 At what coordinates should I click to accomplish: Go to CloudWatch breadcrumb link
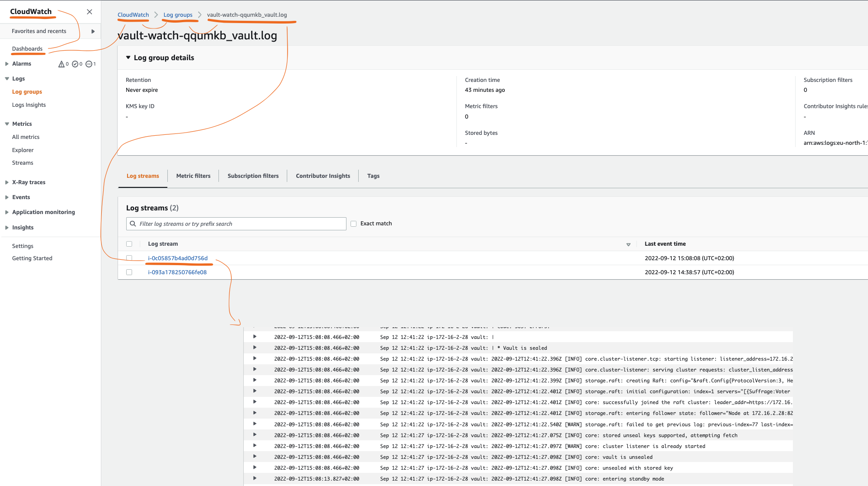point(133,15)
